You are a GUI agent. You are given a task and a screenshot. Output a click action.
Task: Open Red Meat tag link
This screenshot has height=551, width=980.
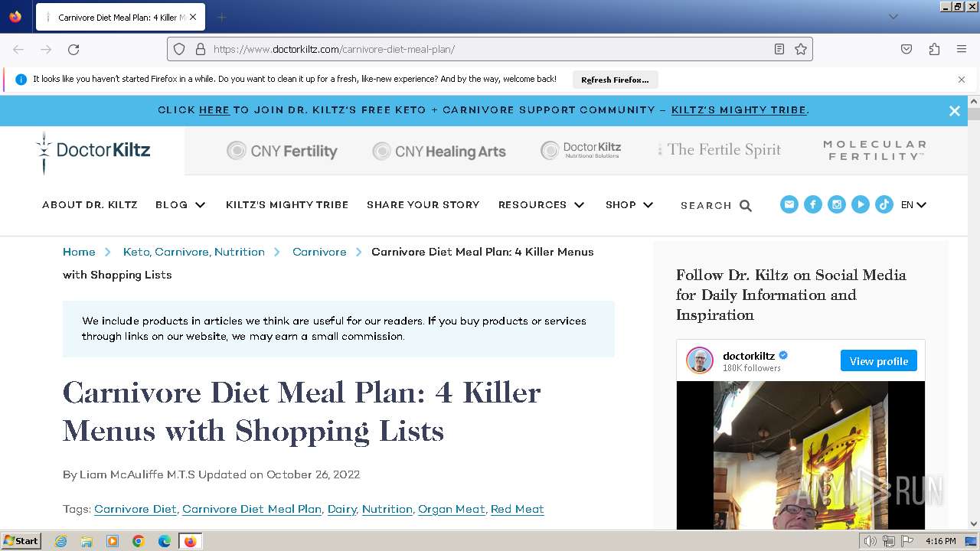(x=518, y=509)
